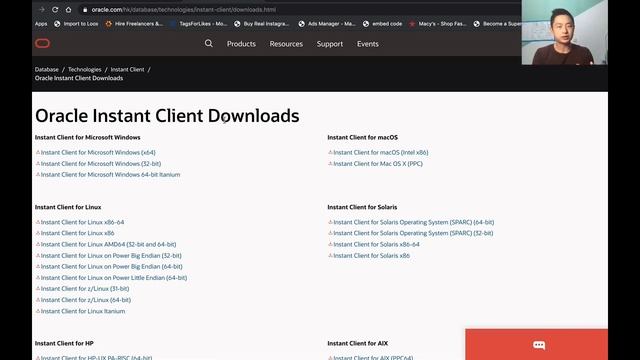Open the Macy's bookmark
The image size is (640, 360).
438,24
